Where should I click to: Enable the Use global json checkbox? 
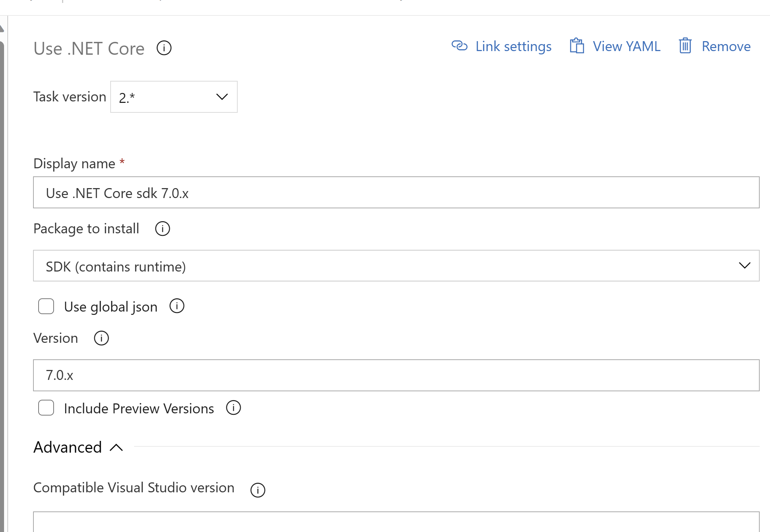46,306
